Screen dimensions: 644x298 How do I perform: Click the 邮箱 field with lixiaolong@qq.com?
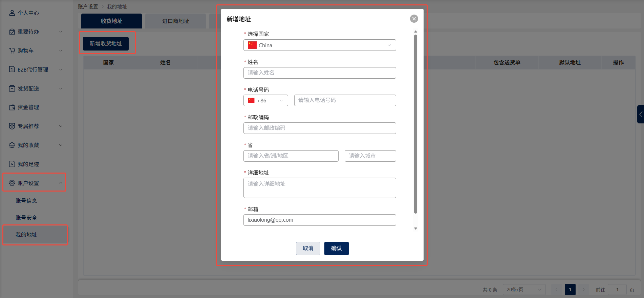(320, 220)
